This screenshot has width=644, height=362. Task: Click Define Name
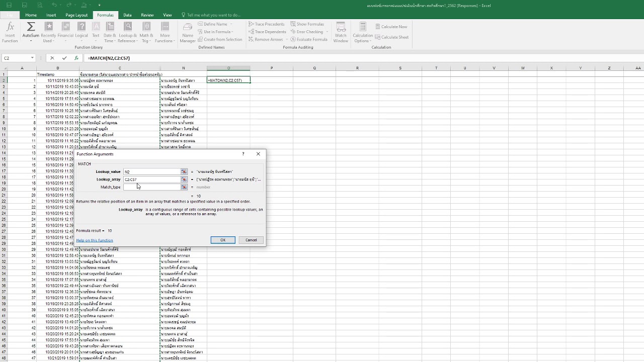(212, 24)
